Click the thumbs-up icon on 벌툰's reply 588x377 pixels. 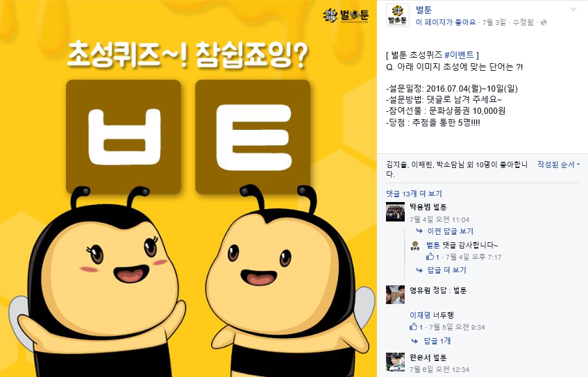(430, 257)
